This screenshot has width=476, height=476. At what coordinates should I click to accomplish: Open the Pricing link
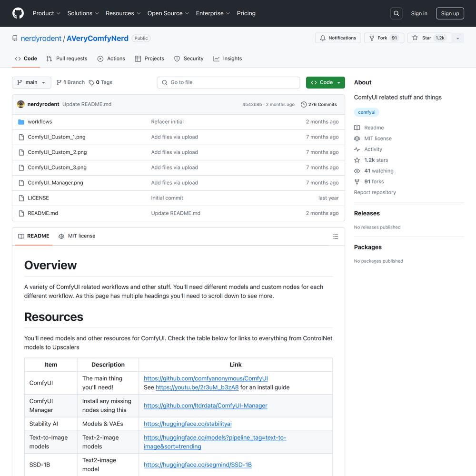point(246,13)
